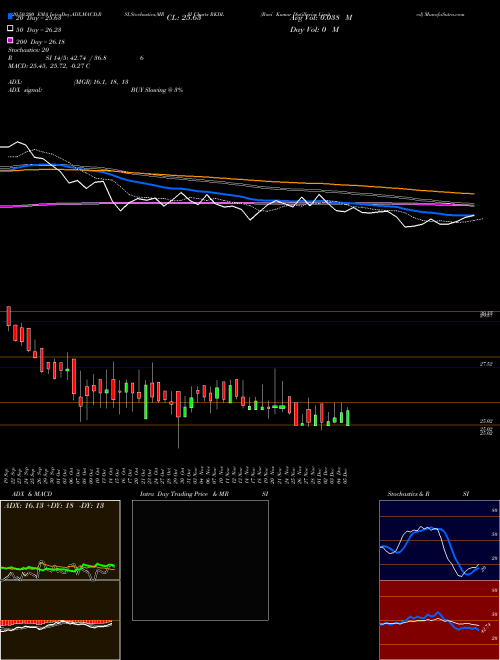The image size is (500, 660).
Task: Click the red RSI chart panel
Action: pyautogui.click(x=439, y=620)
